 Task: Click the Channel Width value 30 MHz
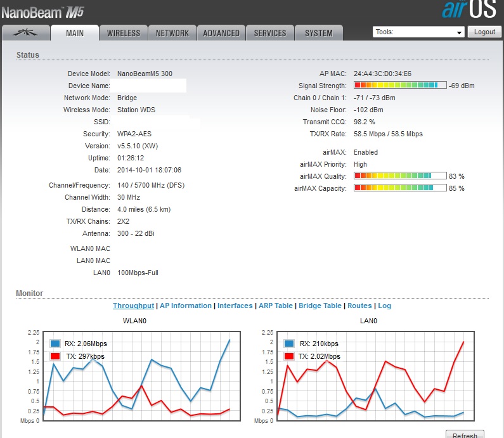tap(129, 197)
